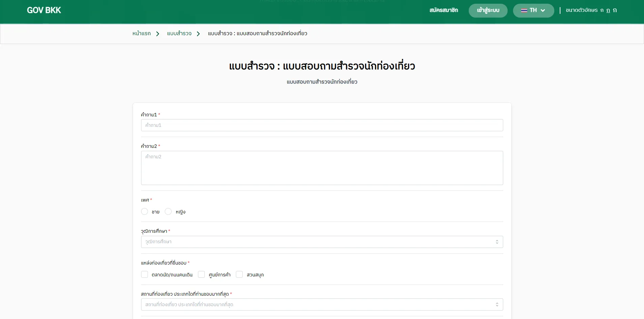Select the ชาย radio button
Image resolution: width=644 pixels, height=319 pixels.
tap(145, 211)
